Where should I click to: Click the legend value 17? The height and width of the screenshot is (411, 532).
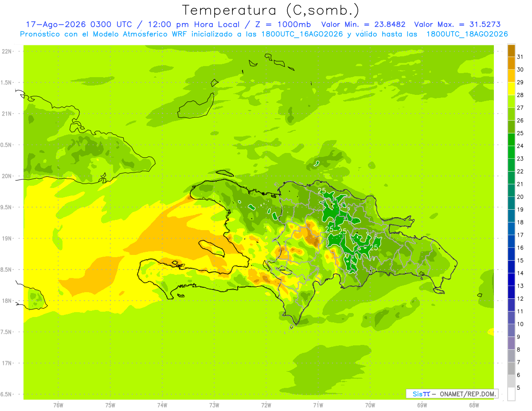pyautogui.click(x=520, y=235)
